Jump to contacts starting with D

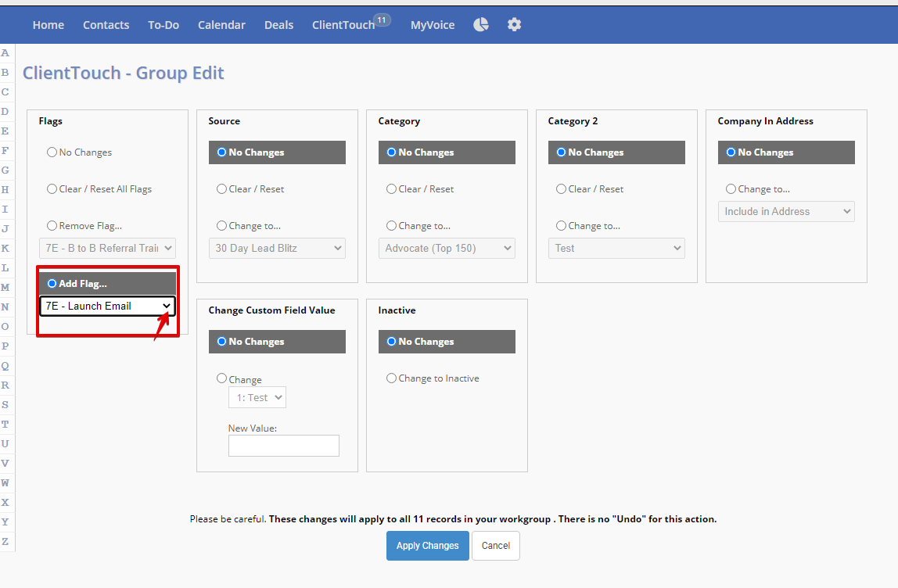coord(5,112)
